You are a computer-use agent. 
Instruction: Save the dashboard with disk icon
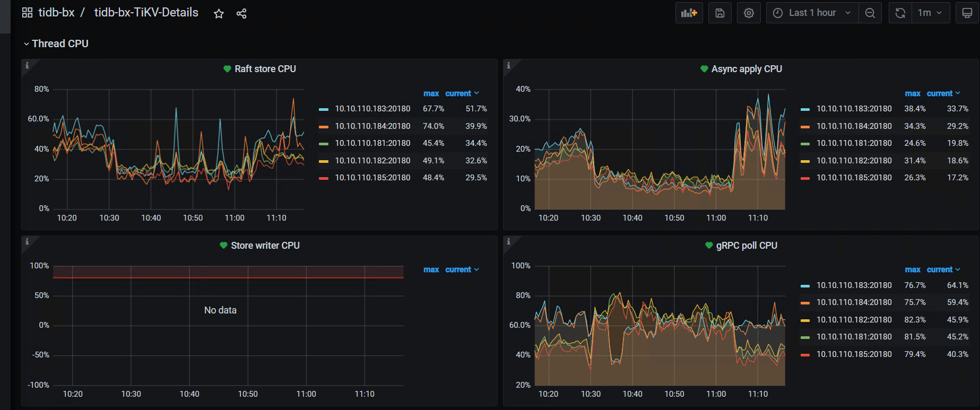tap(719, 13)
